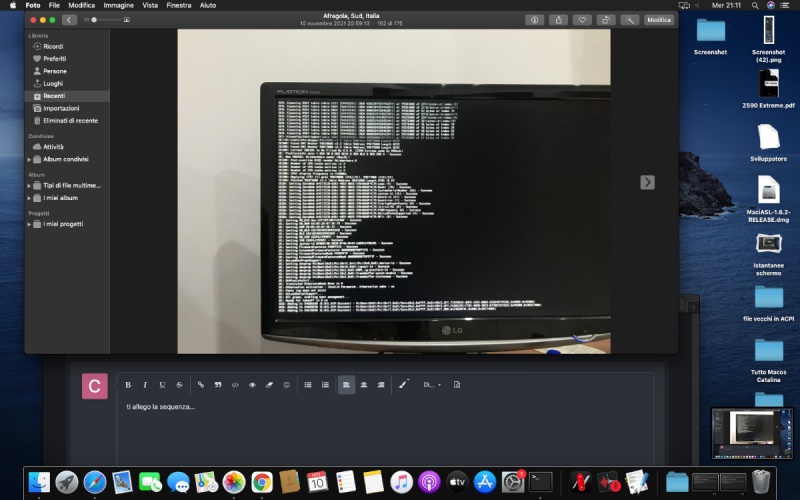
Task: Expand the I miei album triangle
Action: (29, 198)
